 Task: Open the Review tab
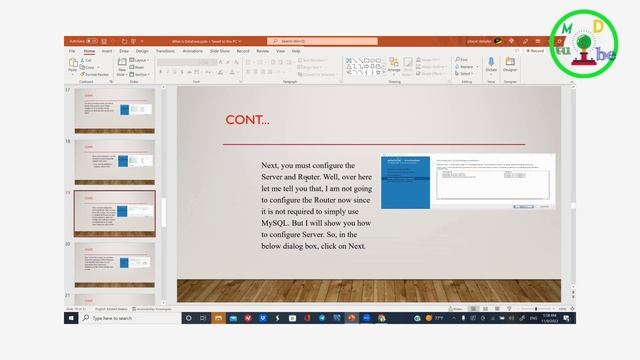[262, 51]
